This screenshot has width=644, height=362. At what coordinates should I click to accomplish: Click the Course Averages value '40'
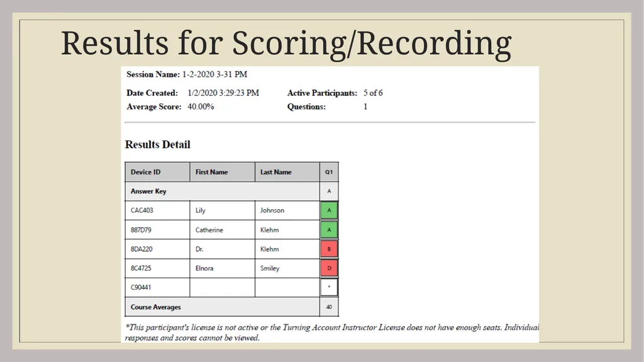coord(329,307)
